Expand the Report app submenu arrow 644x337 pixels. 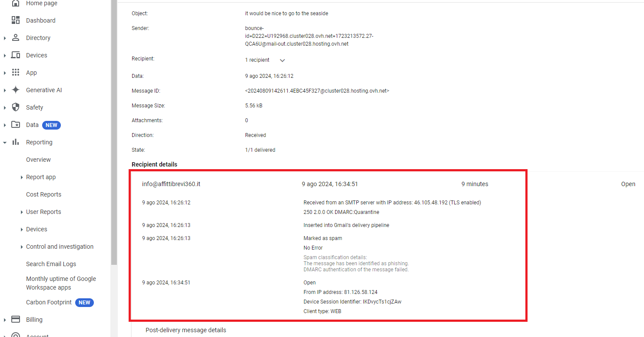(x=22, y=177)
